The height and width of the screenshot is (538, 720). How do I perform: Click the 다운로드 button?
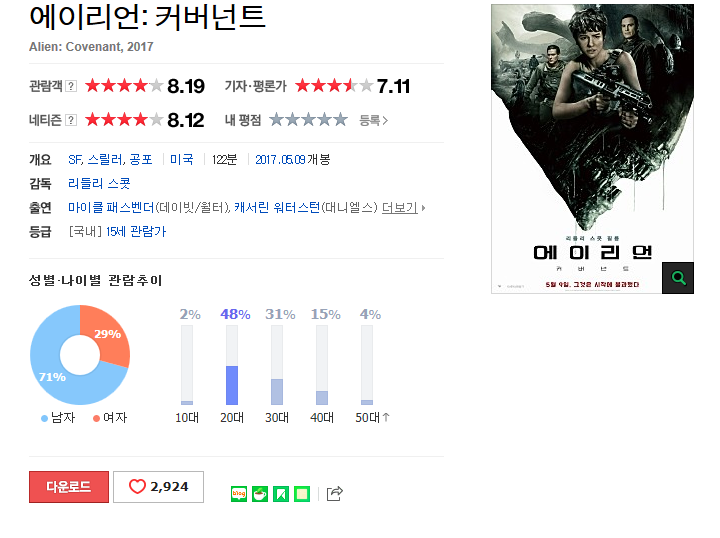coord(69,487)
